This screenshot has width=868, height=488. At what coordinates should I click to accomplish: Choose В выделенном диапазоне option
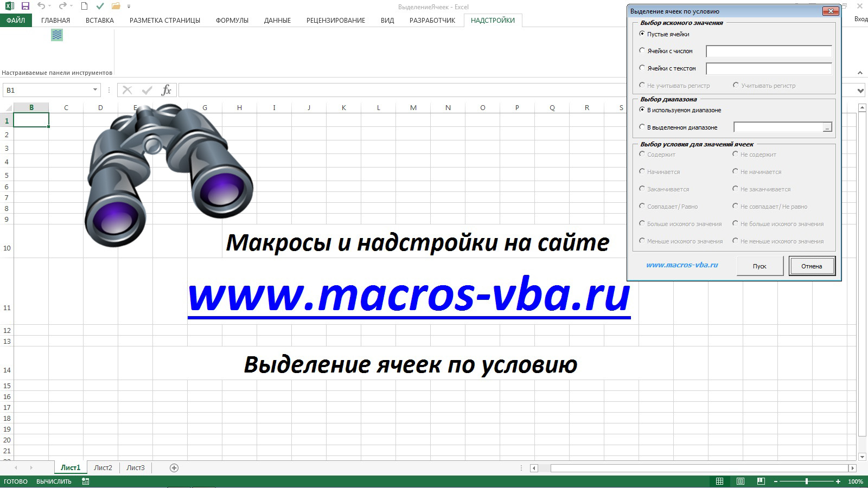tap(642, 127)
